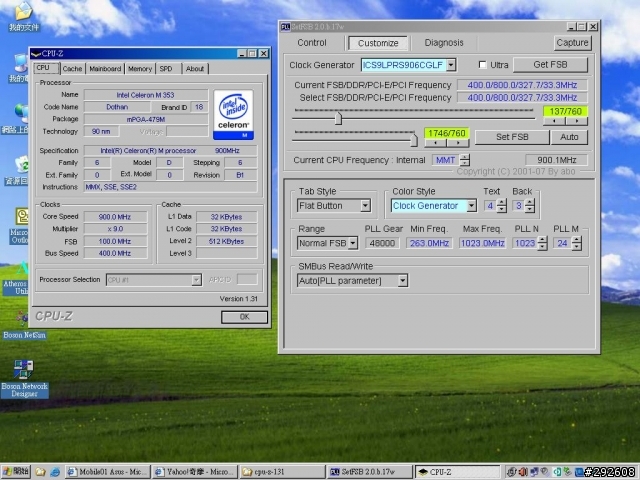This screenshot has width=640, height=480.
Task: Click Code Name Dothan value
Action: [x=117, y=107]
